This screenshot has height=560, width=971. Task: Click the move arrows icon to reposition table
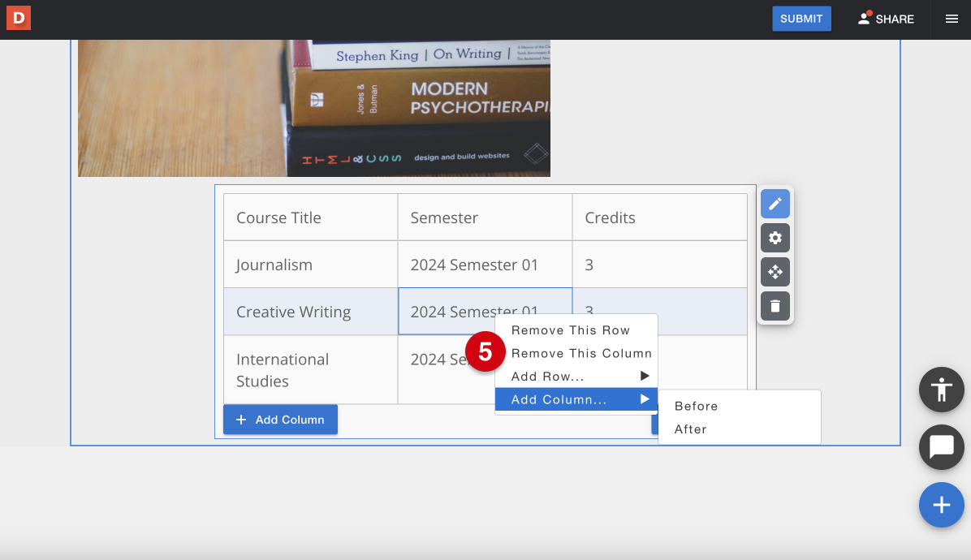click(775, 272)
